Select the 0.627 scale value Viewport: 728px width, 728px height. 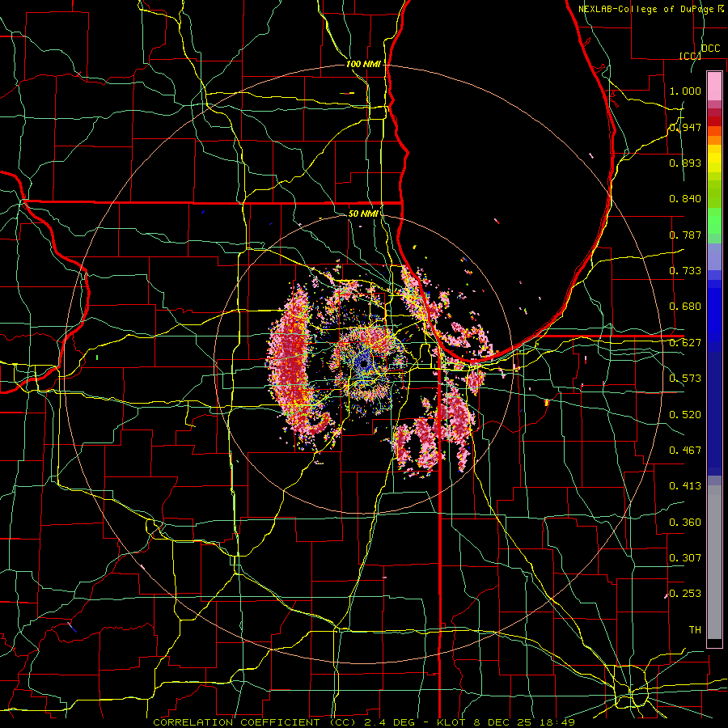[x=685, y=343]
